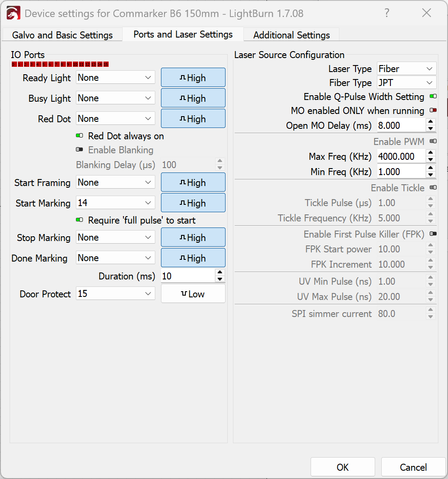448x479 pixels.
Task: Open the Door Protect port dropdown
Action: [115, 294]
